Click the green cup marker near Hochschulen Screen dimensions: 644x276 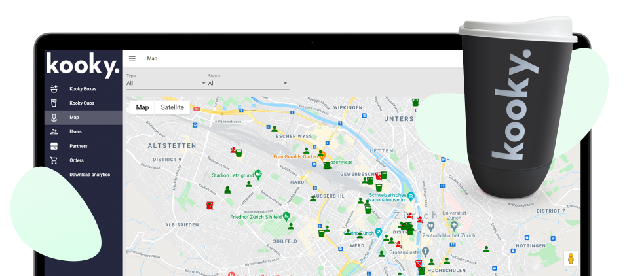[x=421, y=271]
